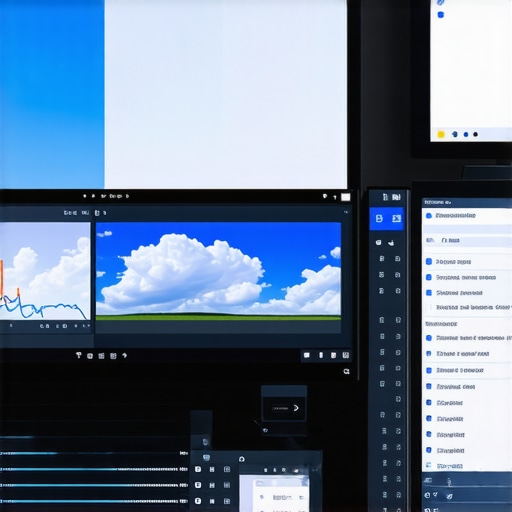512x512 pixels.
Task: Open the line graph thumbnail over clouds
Action: (45, 271)
